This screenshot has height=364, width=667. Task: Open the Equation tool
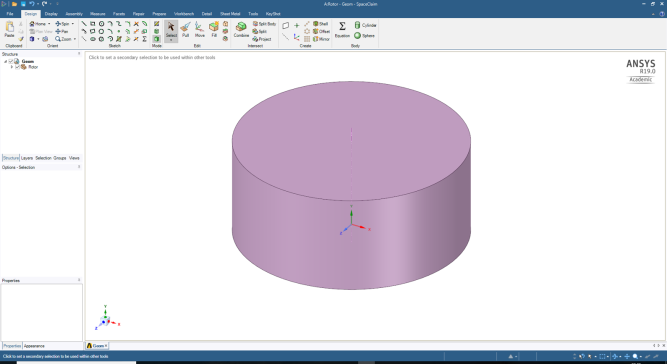point(342,30)
